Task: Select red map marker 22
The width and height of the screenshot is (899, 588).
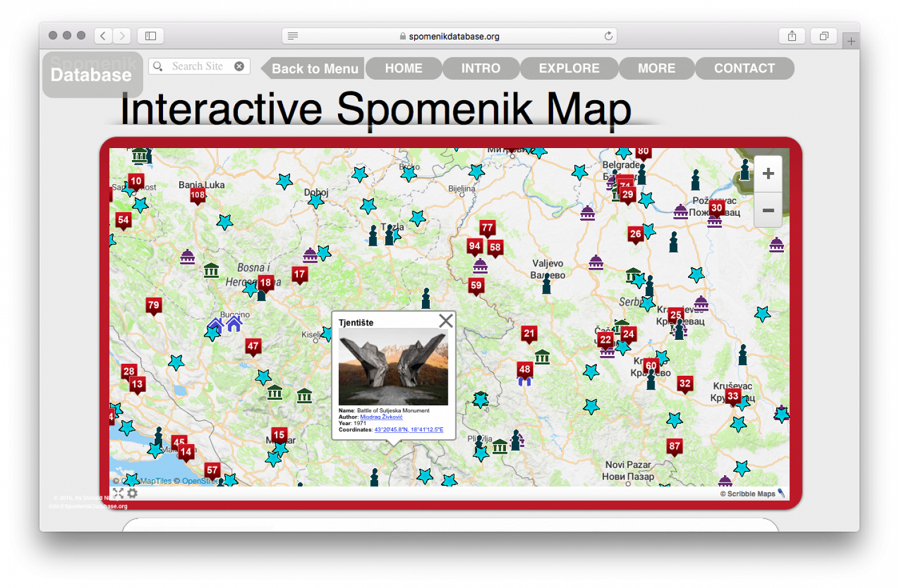Action: coord(606,341)
